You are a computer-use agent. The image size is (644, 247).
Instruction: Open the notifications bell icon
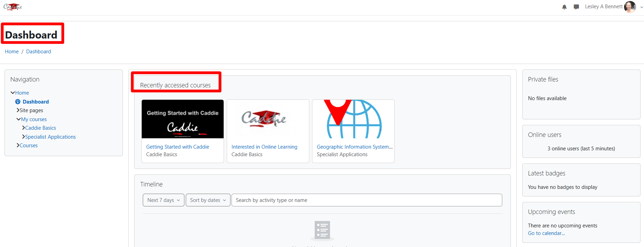564,7
